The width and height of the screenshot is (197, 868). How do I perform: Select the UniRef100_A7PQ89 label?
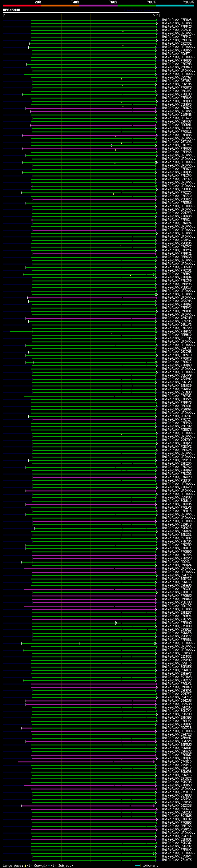[x=176, y=101]
